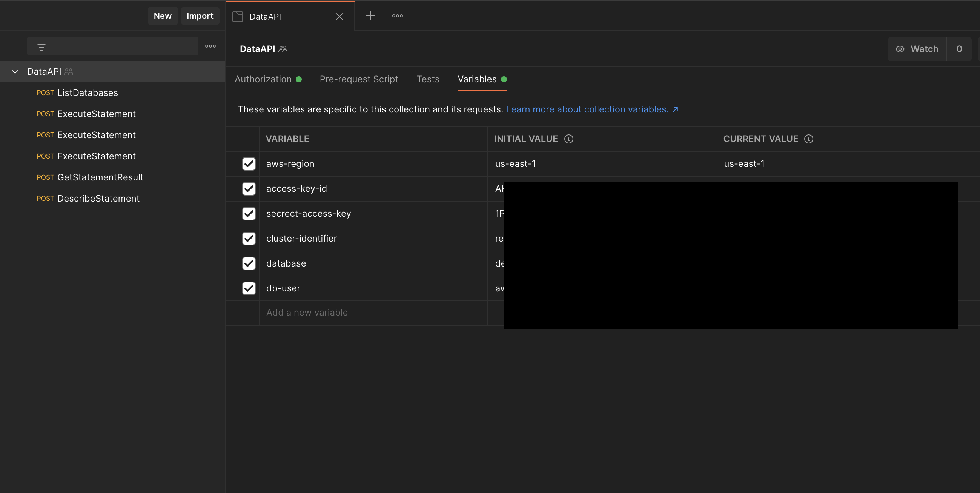The width and height of the screenshot is (980, 493).
Task: Click the DataAPI collection title heading
Action: [x=258, y=49]
